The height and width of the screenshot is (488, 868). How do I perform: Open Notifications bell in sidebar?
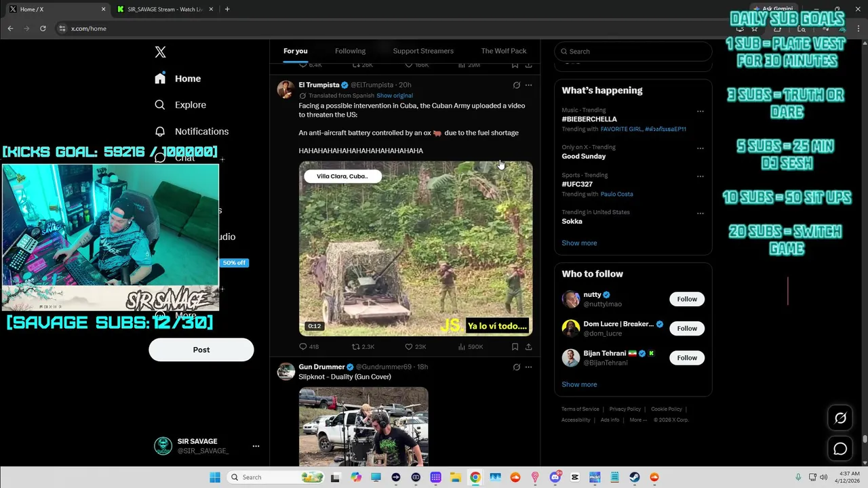pyautogui.click(x=160, y=131)
